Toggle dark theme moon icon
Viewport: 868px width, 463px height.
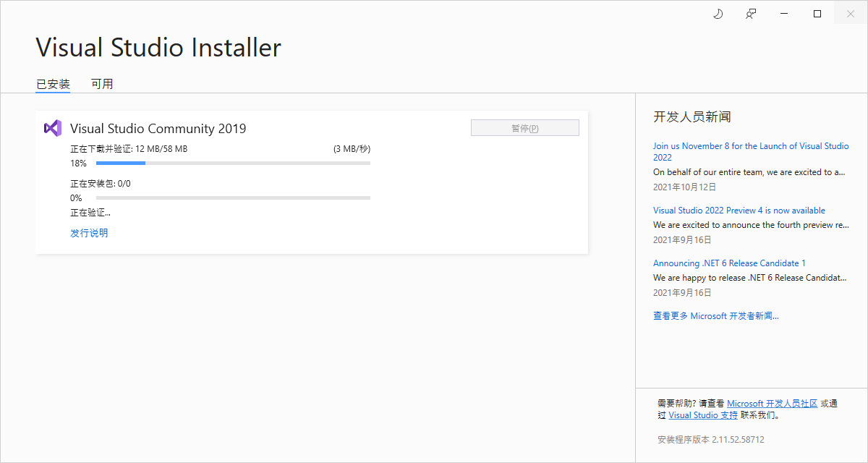pyautogui.click(x=718, y=14)
